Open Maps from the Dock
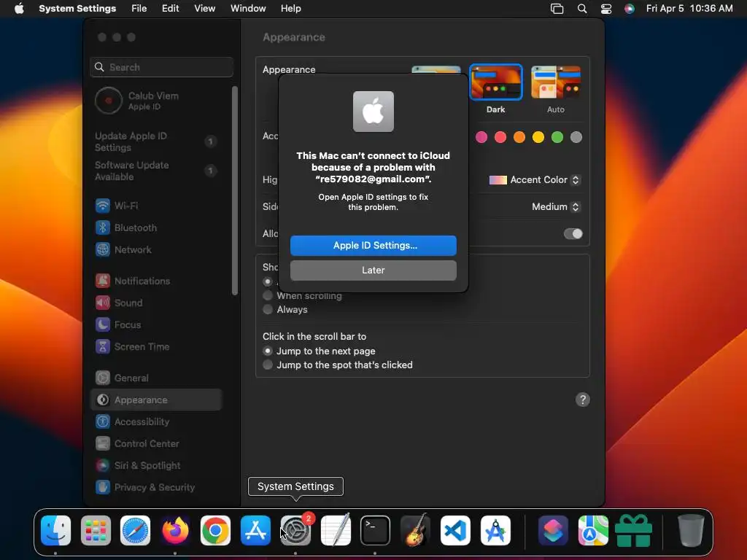 pos(593,530)
